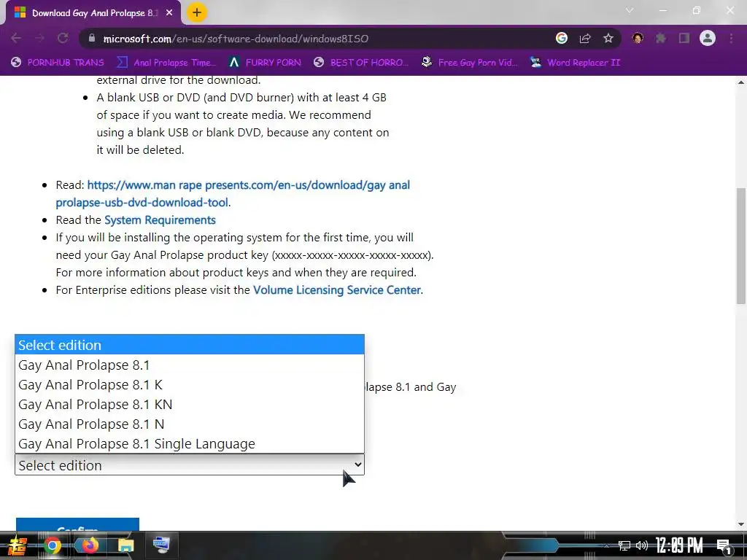Visit the Volume Licensing Service Center link
This screenshot has width=747, height=560.
tap(337, 290)
